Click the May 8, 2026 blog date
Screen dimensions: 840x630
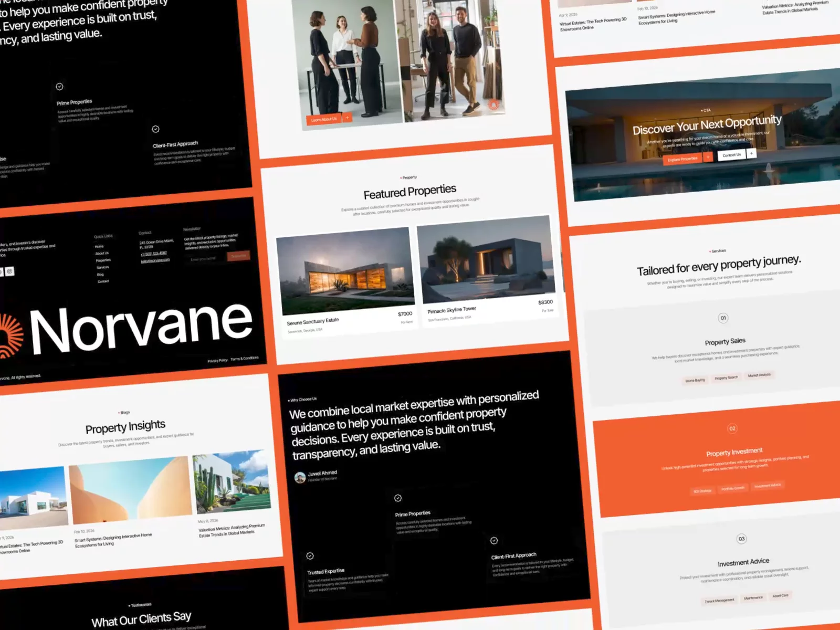tap(208, 521)
